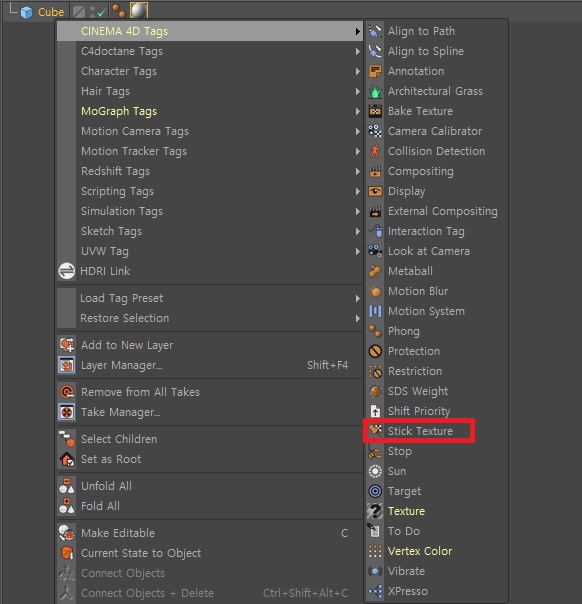Click the Motion System icon
This screenshot has height=604, width=582.
pyautogui.click(x=375, y=311)
